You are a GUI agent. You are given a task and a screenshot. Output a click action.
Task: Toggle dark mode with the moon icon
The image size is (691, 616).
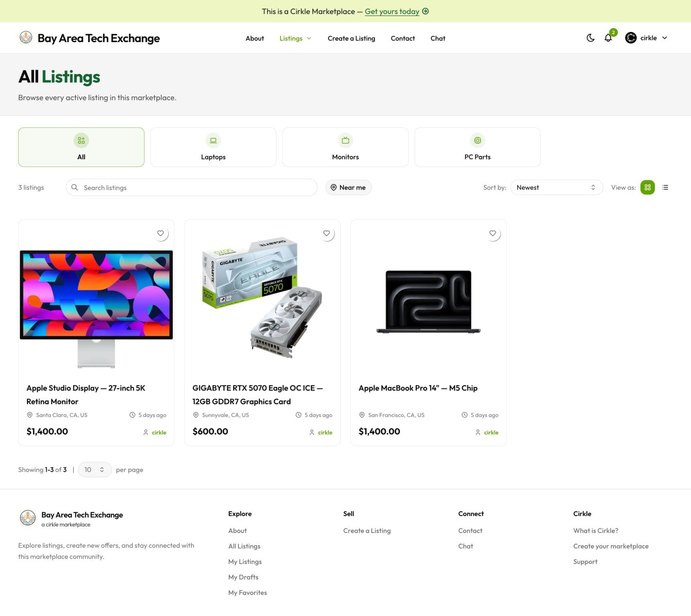tap(590, 38)
